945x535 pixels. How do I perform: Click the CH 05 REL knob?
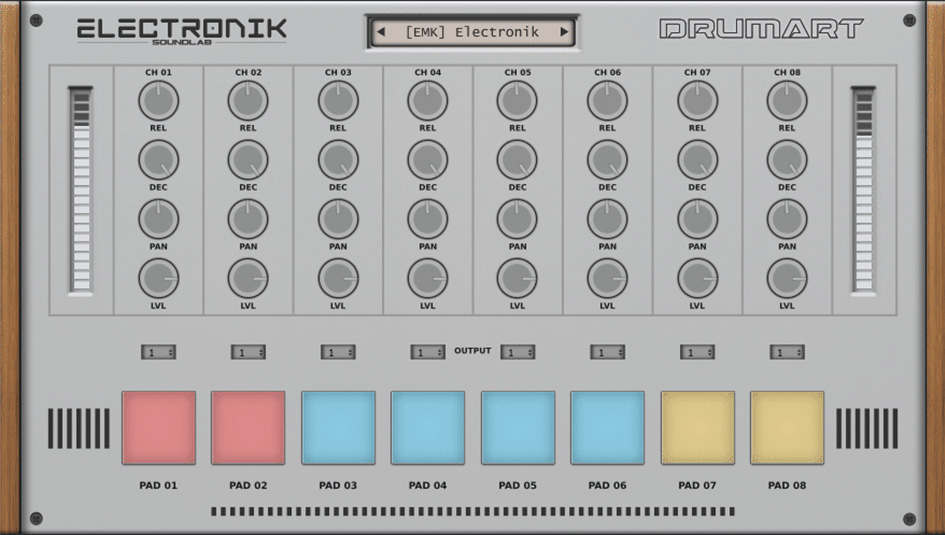tap(517, 101)
